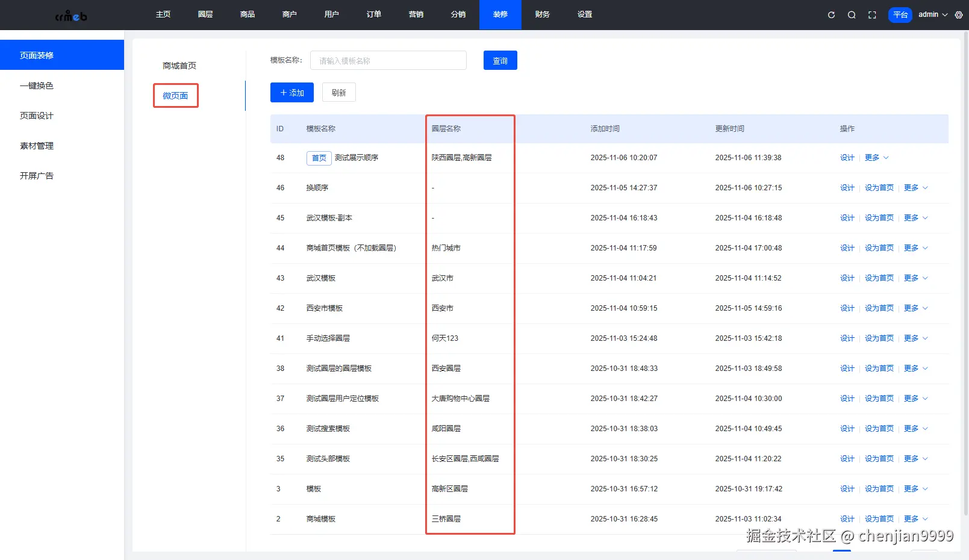Click the 长安区圈层,西咸圈层 cell

click(466, 459)
